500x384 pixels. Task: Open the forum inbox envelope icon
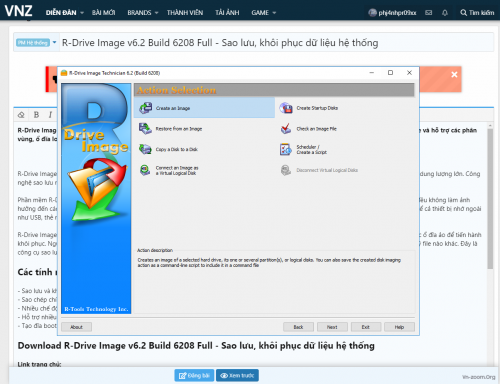pos(429,13)
